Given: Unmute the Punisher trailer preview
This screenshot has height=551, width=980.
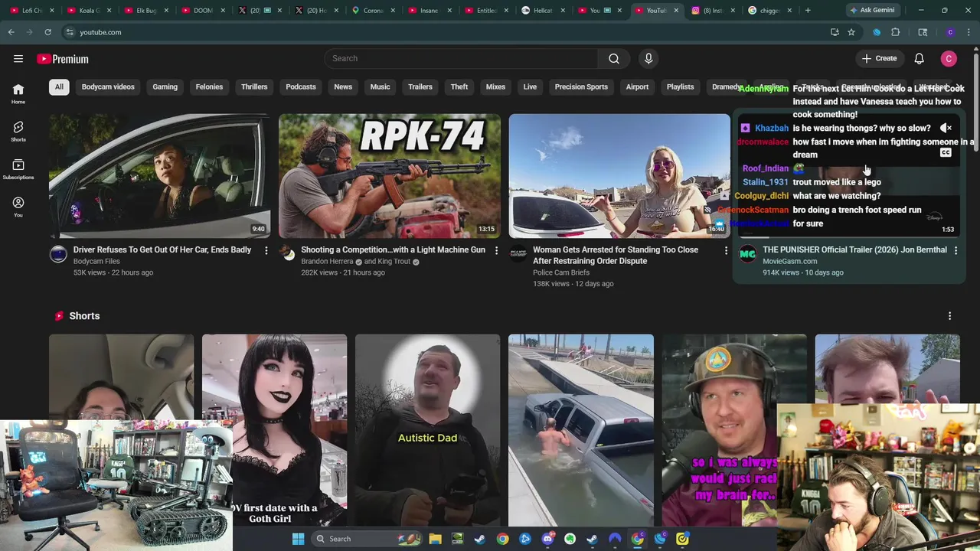Looking at the screenshot, I should pos(946,129).
